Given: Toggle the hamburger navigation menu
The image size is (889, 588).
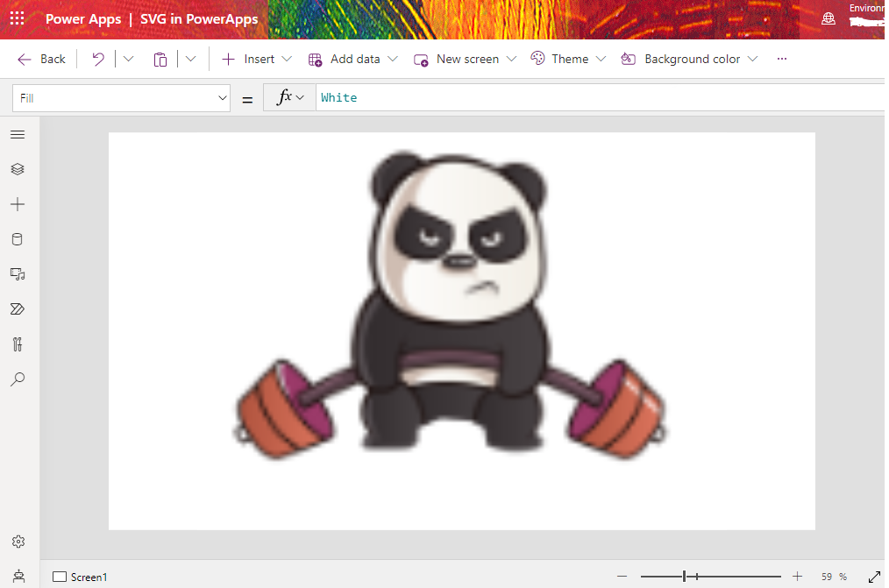Looking at the screenshot, I should pos(18,134).
